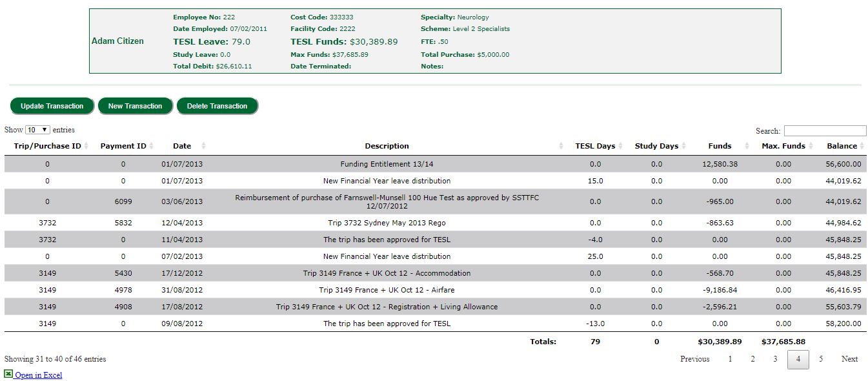Image resolution: width=868 pixels, height=381 pixels.
Task: Go to page 5 of entries
Action: click(x=820, y=359)
